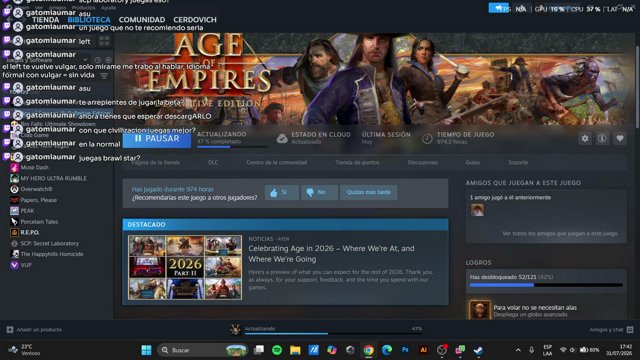Image resolution: width=640 pixels, height=360 pixels.
Task: Open the weather widget 23°C Ventoso
Action: (25, 350)
